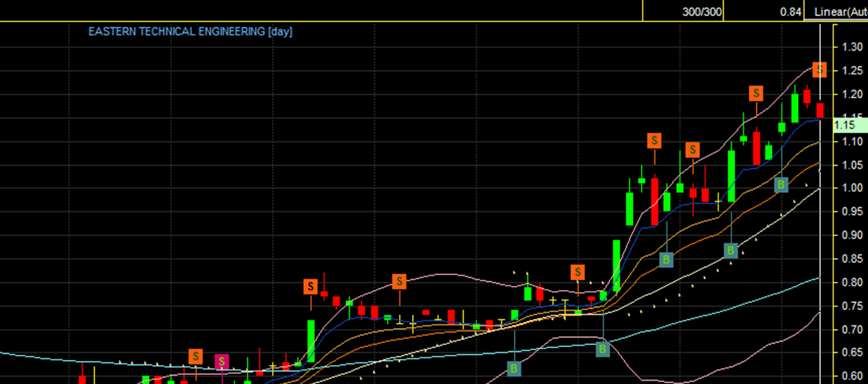Click the 0.95 price axis label
Viewport: 868px width, 384px height.
(852, 212)
